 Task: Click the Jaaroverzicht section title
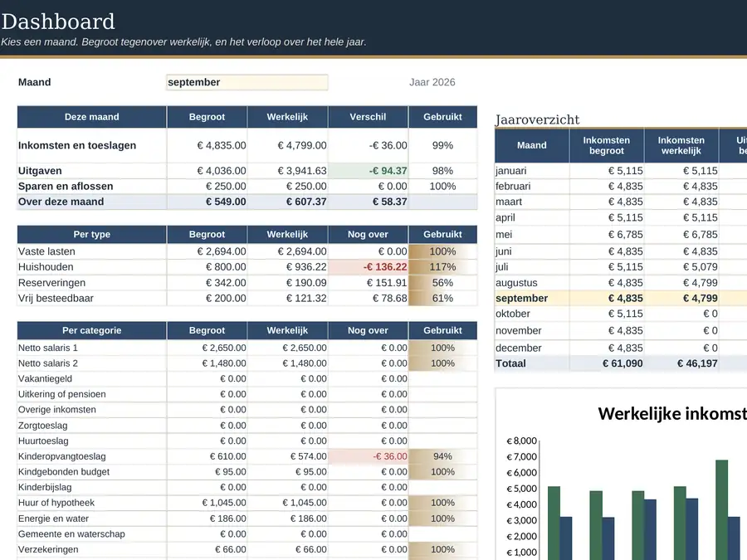[x=537, y=119]
